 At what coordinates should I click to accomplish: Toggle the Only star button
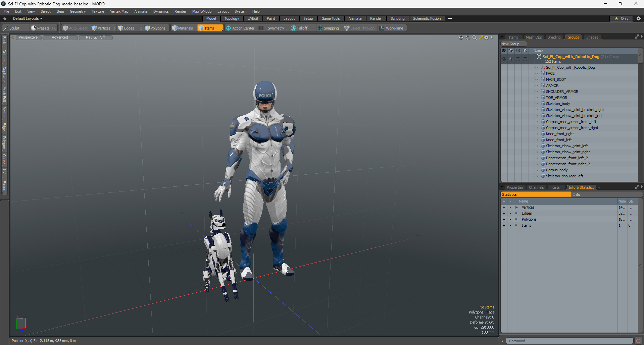[621, 18]
